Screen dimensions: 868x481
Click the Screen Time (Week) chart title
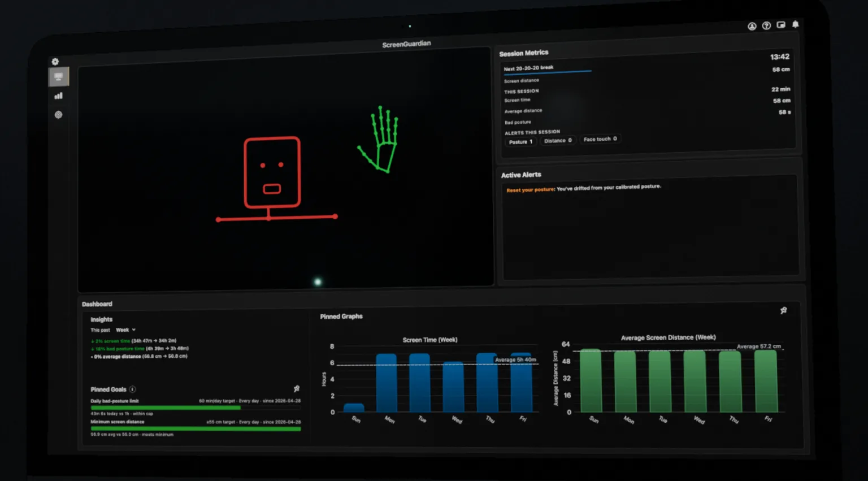(x=430, y=340)
